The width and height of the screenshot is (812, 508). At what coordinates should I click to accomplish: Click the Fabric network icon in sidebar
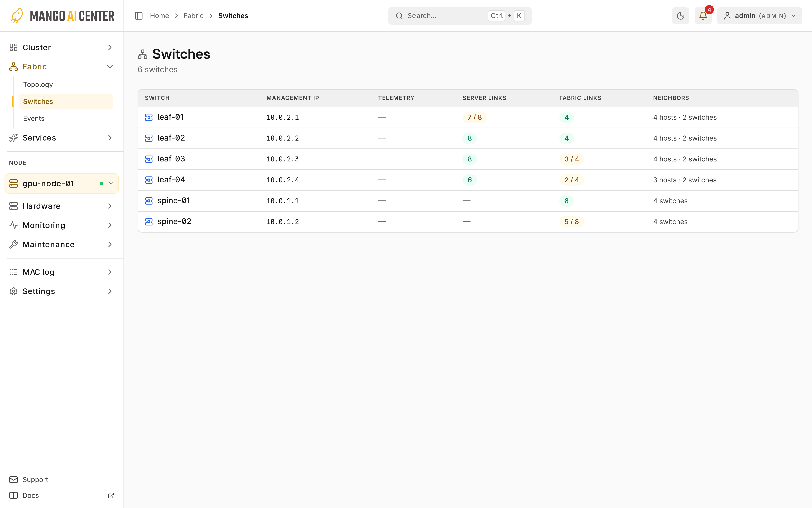tap(13, 67)
